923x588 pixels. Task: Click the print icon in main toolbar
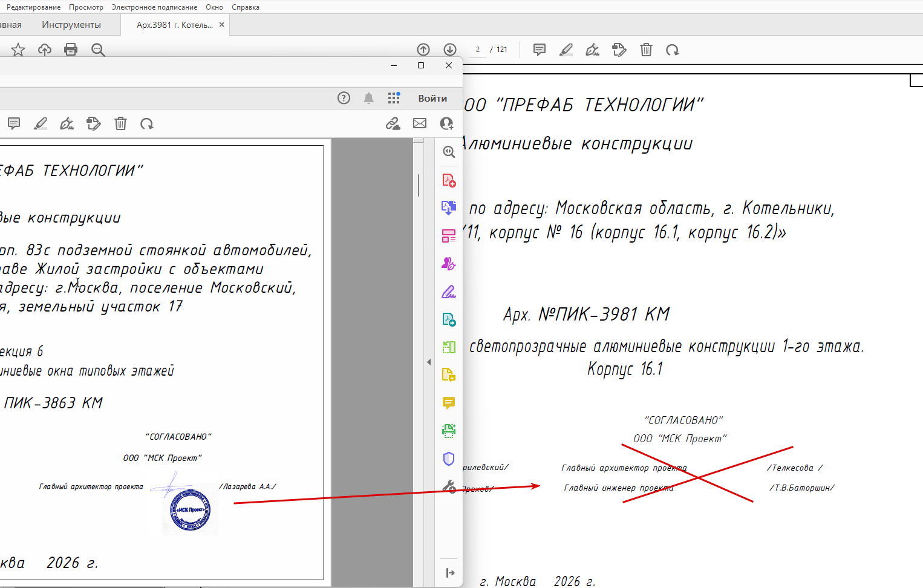[71, 50]
